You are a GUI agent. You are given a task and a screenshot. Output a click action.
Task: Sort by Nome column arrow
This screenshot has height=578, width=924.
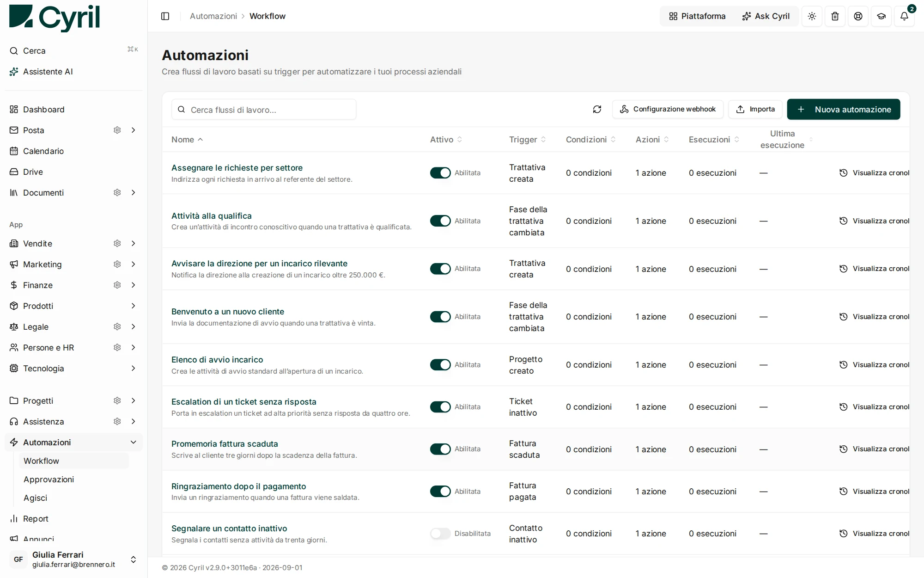200,139
